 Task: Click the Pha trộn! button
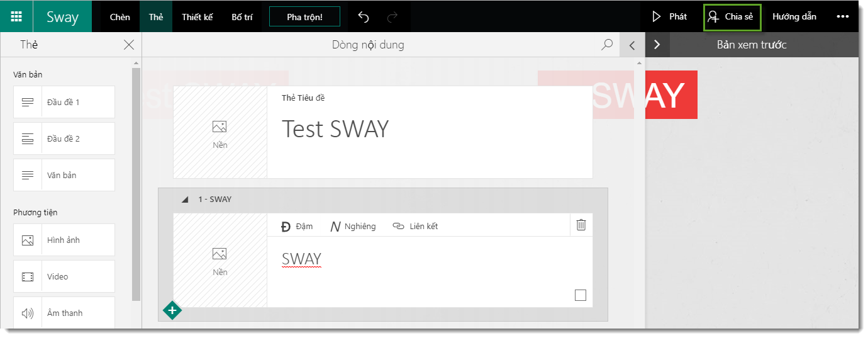(x=304, y=17)
